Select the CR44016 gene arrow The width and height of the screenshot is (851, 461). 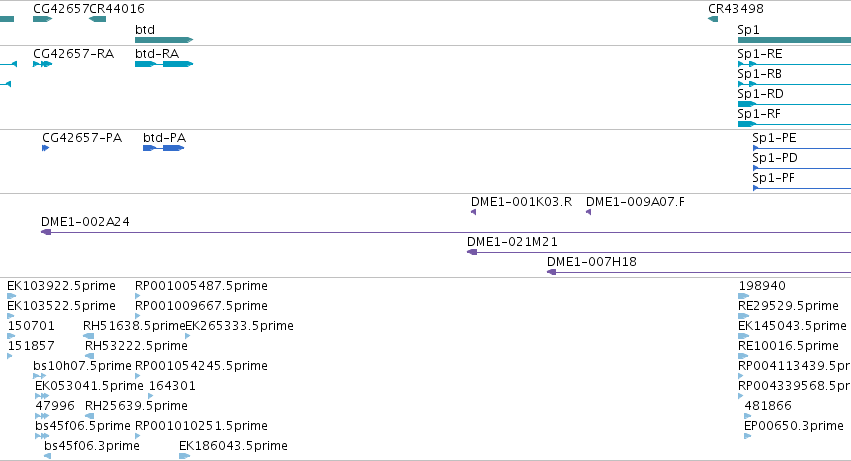tap(97, 19)
